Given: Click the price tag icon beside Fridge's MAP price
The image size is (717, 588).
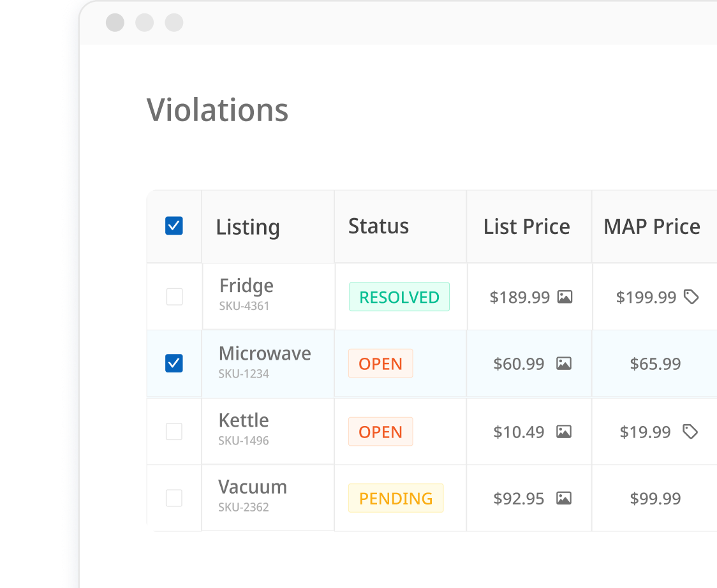Looking at the screenshot, I should (693, 297).
